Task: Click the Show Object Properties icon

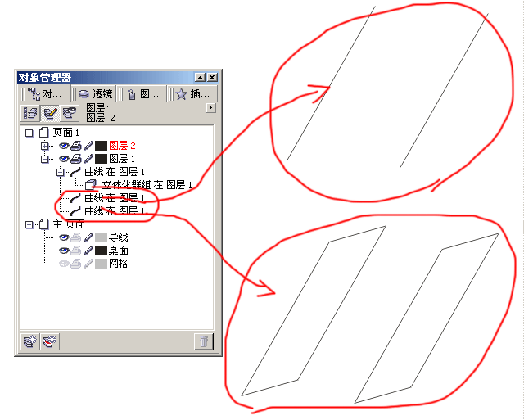Action: tap(31, 113)
